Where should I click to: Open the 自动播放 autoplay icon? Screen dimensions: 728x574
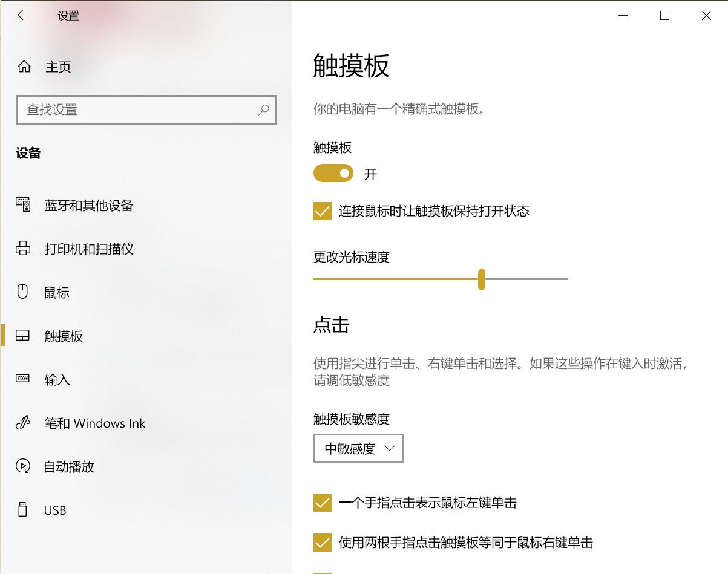[23, 466]
